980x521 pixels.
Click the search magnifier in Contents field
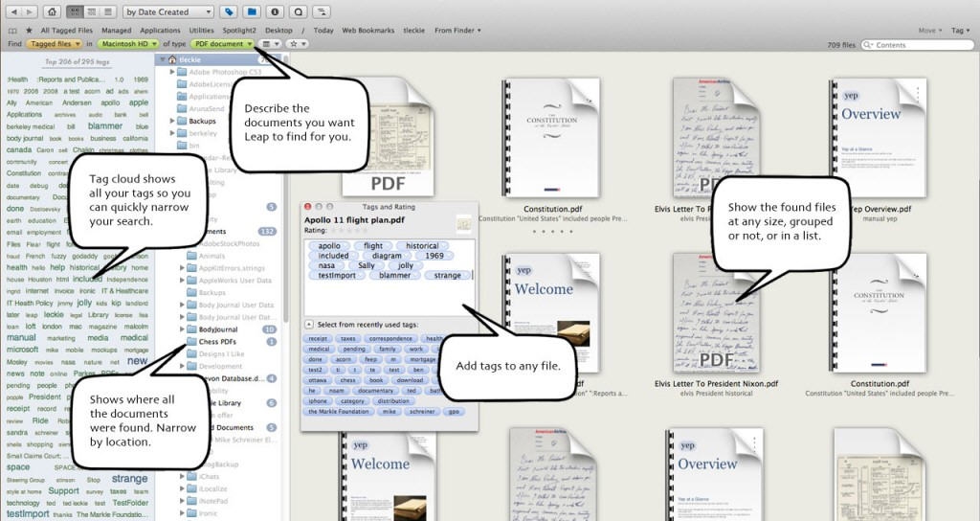[868, 45]
